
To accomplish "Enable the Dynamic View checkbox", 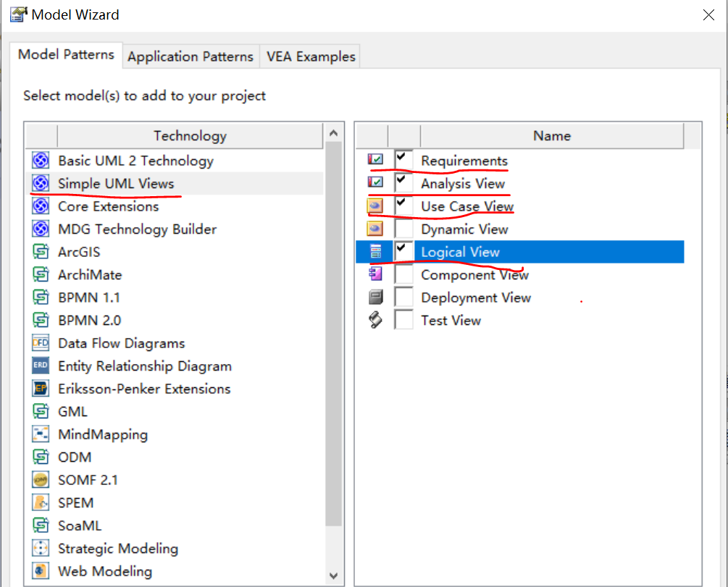I will [x=403, y=229].
